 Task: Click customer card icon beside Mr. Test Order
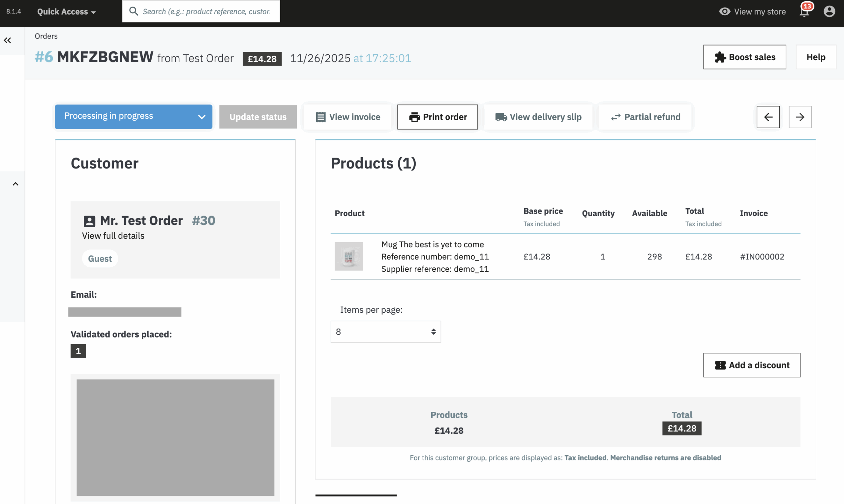(89, 221)
